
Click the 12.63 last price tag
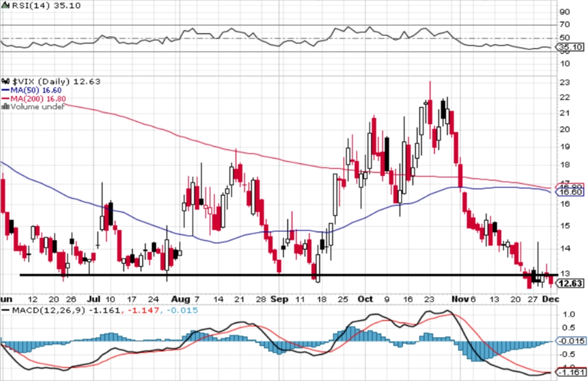pyautogui.click(x=570, y=283)
